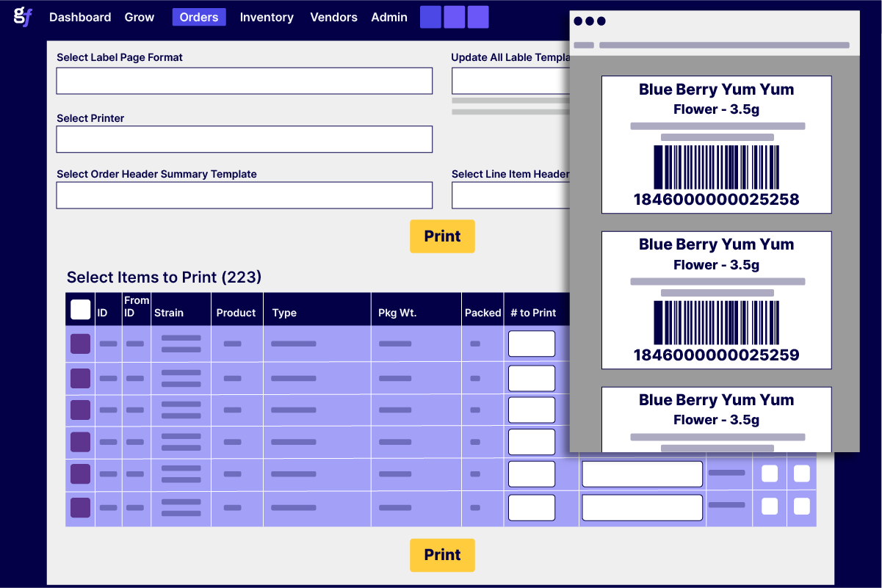Open the Select Line Item Header dropdown

[x=511, y=195]
